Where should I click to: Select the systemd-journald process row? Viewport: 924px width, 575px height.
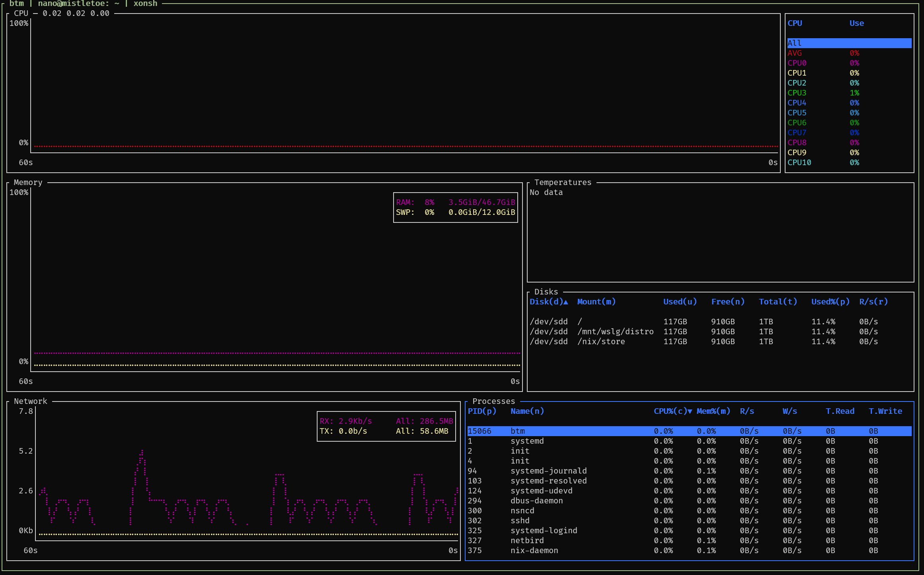coord(548,471)
